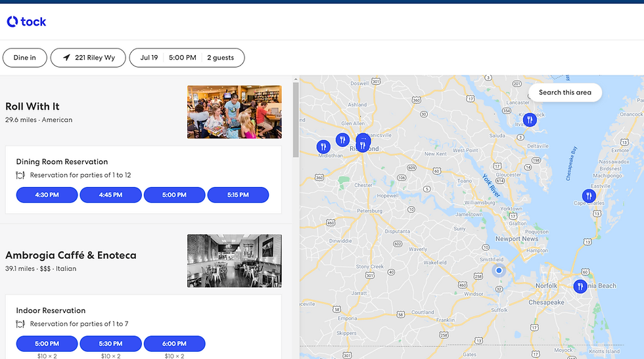This screenshot has width=644, height=359.
Task: Click the Dining Room Reservation heading
Action: point(62,161)
